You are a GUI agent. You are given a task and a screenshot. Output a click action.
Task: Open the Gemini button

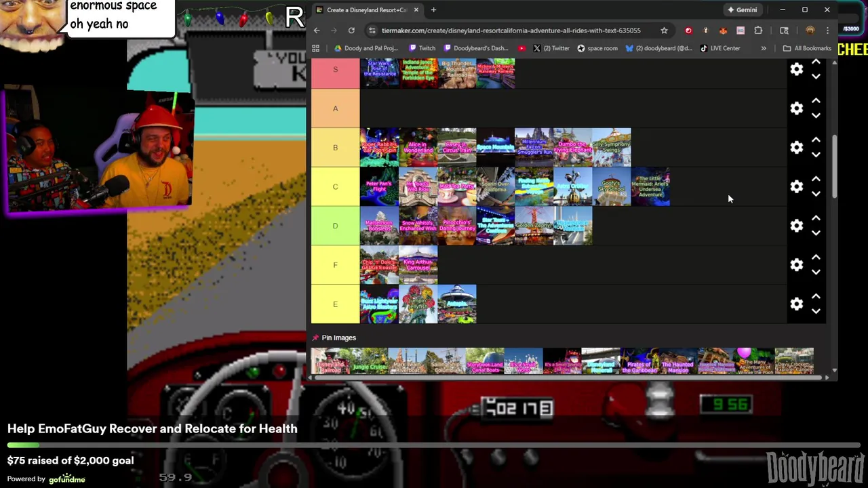(742, 9)
